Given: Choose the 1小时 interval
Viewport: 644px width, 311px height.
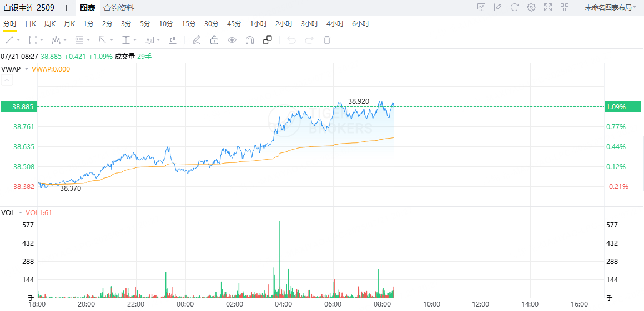Looking at the screenshot, I should [258, 24].
